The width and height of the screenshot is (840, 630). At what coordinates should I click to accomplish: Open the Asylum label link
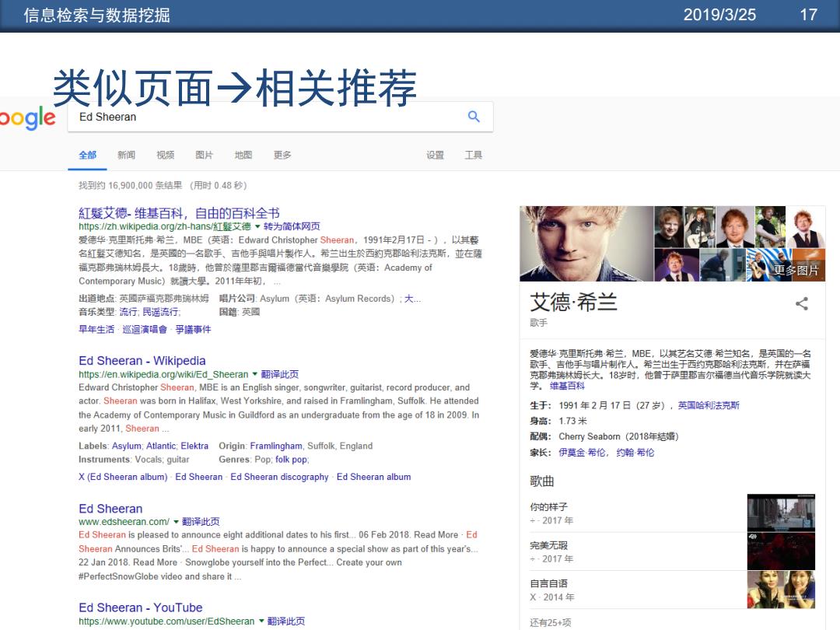pos(127,446)
